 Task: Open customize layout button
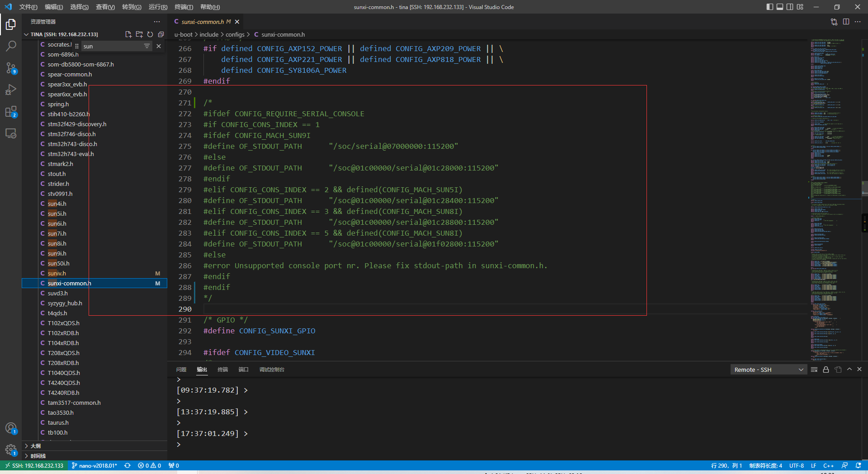point(800,7)
